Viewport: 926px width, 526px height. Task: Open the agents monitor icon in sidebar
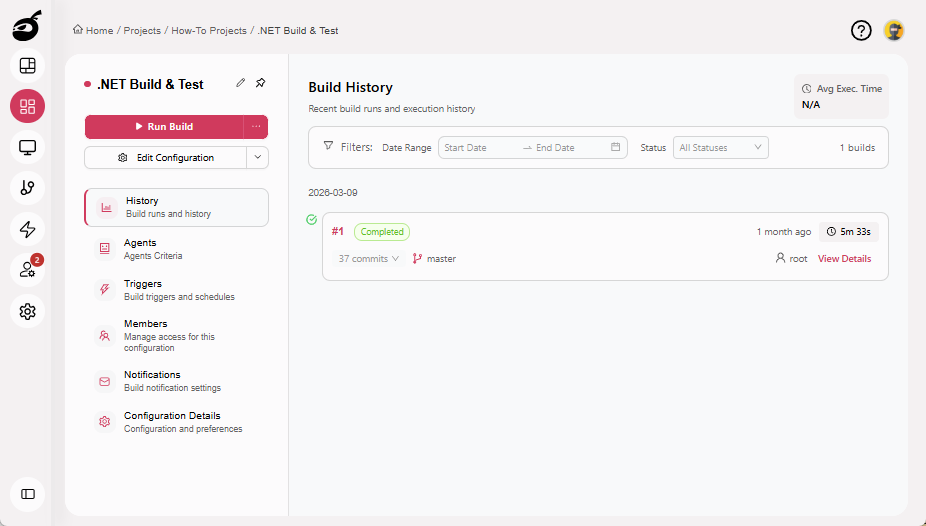(27, 147)
